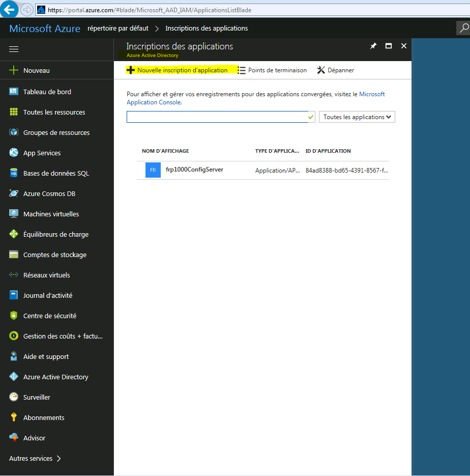Select Advisor menu item
The image size is (470, 476).
pyautogui.click(x=34, y=438)
